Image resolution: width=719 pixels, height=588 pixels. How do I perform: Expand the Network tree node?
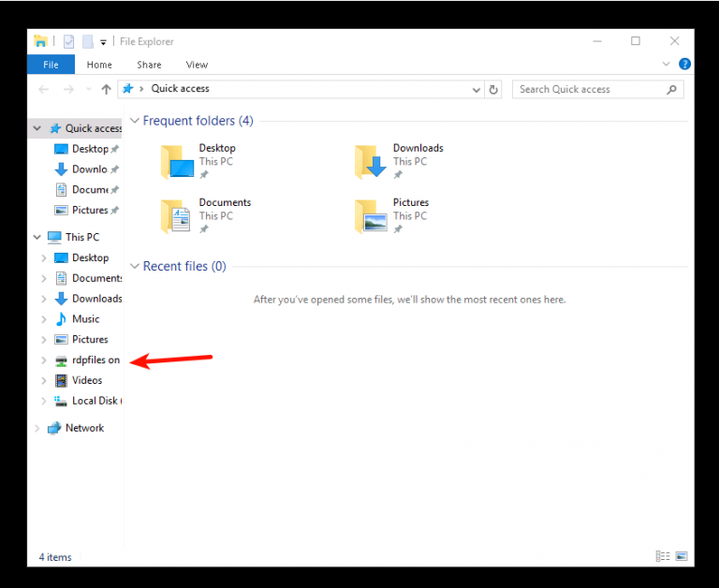point(37,428)
